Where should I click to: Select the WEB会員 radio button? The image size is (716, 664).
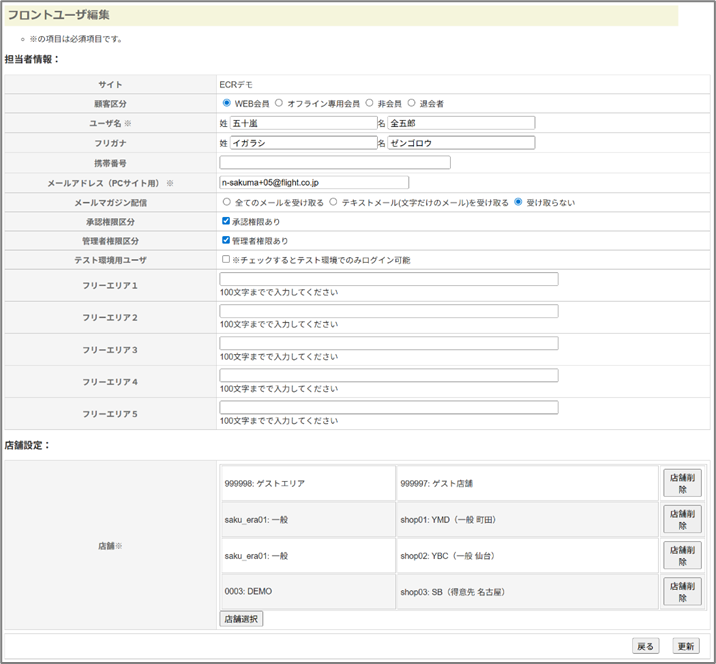[x=227, y=103]
